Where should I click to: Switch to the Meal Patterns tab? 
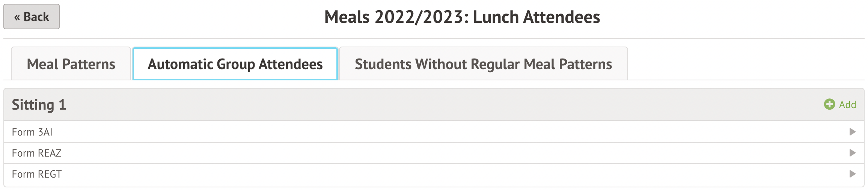(71, 64)
